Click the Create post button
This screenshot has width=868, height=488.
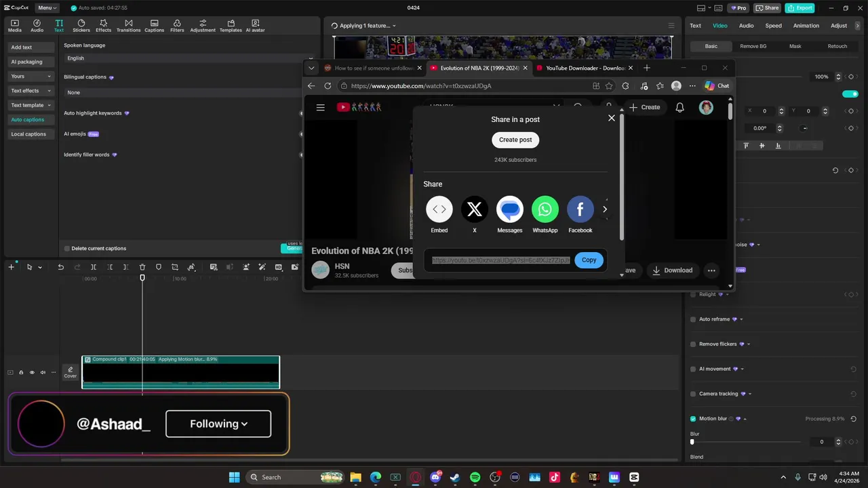pos(515,140)
